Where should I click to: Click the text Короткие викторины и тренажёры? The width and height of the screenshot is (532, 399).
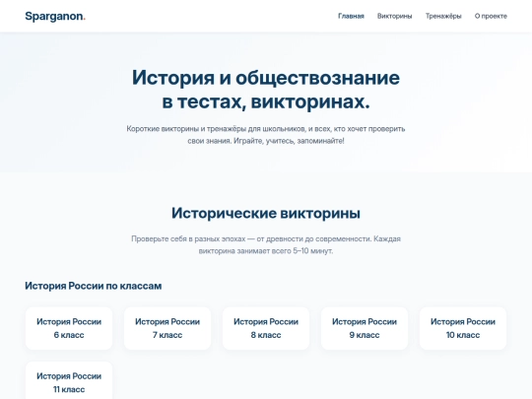pos(266,135)
